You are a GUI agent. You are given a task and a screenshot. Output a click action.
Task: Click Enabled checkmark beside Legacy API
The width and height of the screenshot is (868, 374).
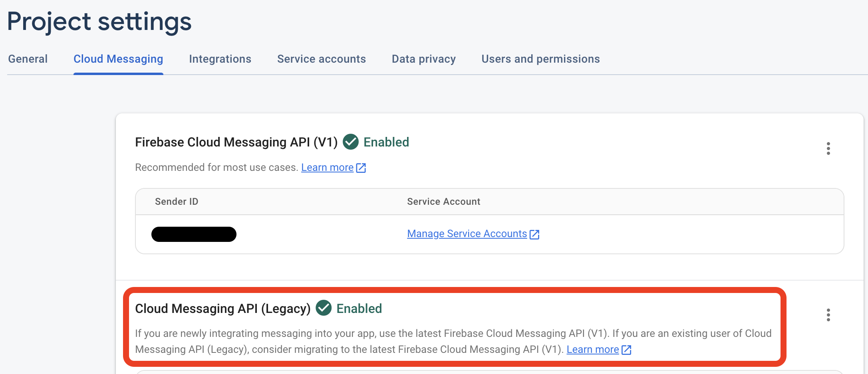point(324,309)
